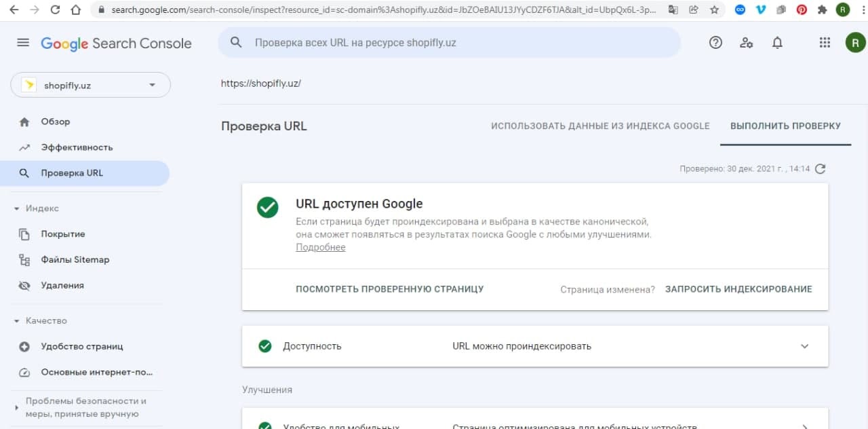Switch to Выполнить проверку tab
Screen dimensions: 868x429
point(785,126)
